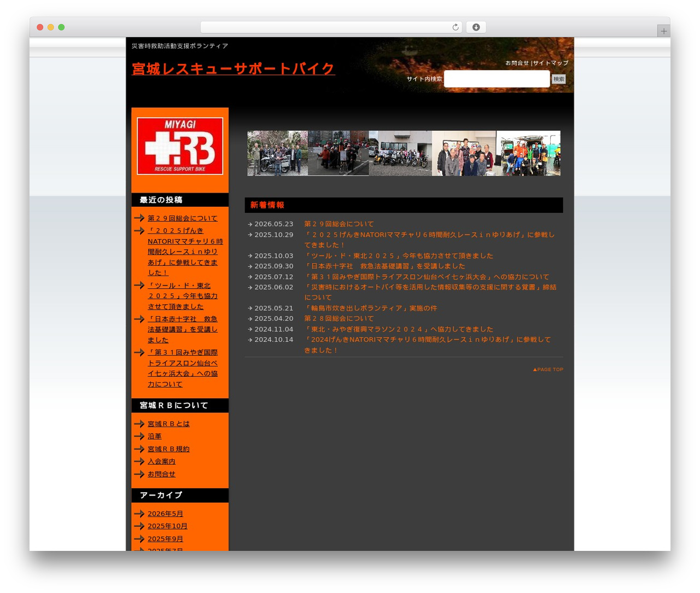
Task: Open the group photo banner image
Action: pyautogui.click(x=404, y=153)
